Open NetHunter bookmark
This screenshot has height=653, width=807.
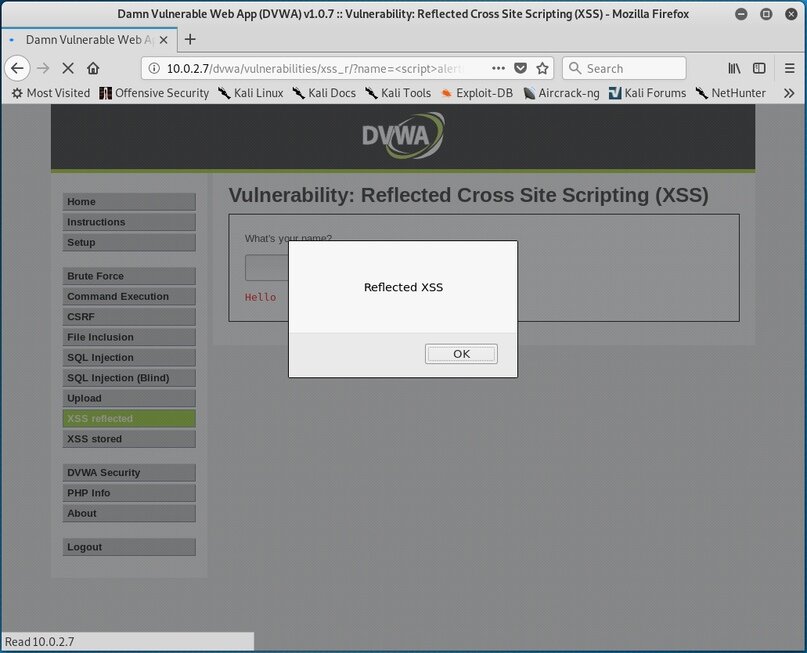click(730, 93)
